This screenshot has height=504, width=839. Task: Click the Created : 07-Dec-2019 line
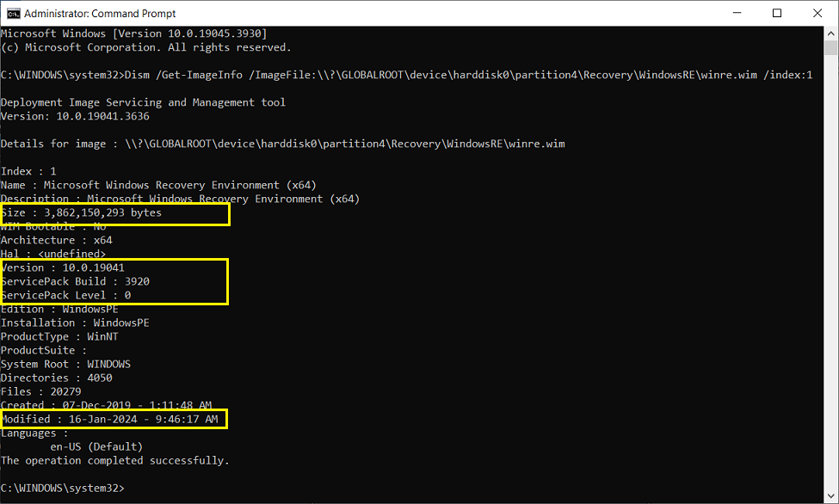pos(106,405)
